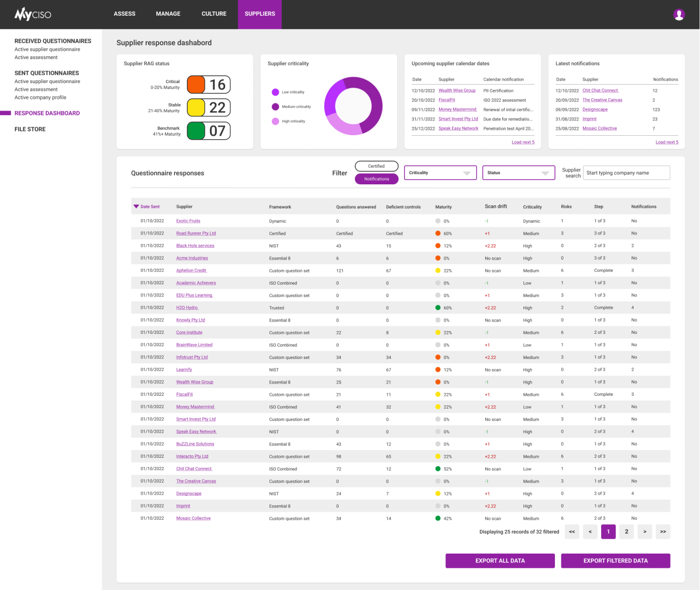Viewport: 700px width, 590px height.
Task: Open RESPONSE DASHBOARD in the sidebar
Action: (x=47, y=113)
